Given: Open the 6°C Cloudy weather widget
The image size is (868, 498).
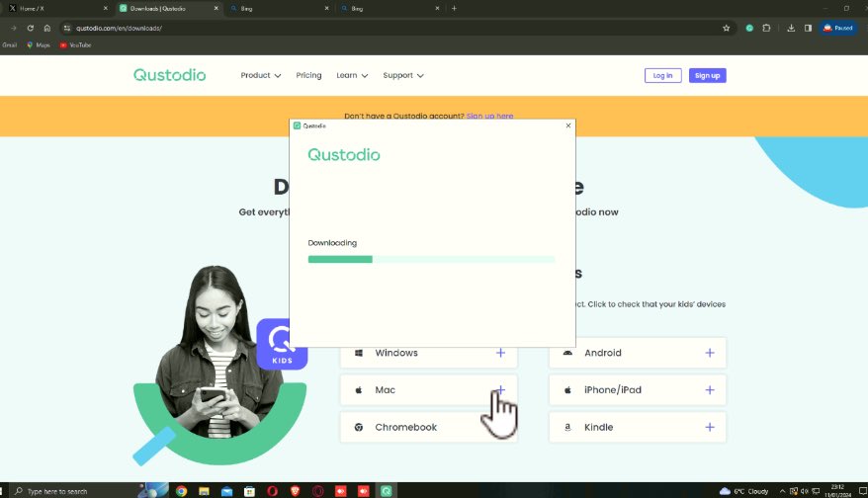Looking at the screenshot, I should [x=743, y=491].
